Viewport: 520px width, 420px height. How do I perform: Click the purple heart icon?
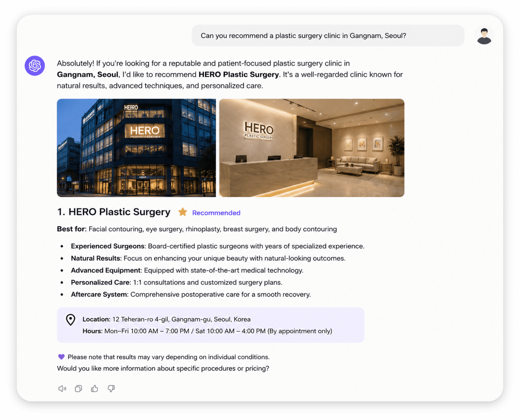61,357
